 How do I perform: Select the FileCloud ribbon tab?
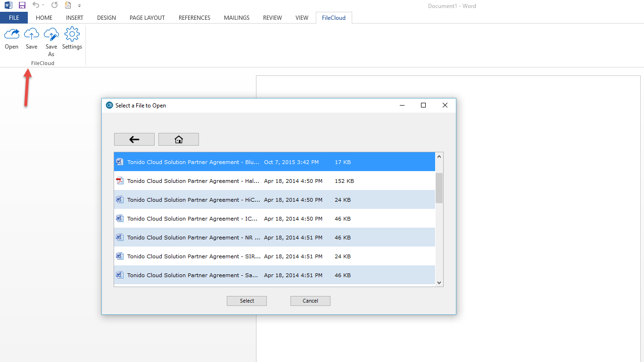click(334, 18)
